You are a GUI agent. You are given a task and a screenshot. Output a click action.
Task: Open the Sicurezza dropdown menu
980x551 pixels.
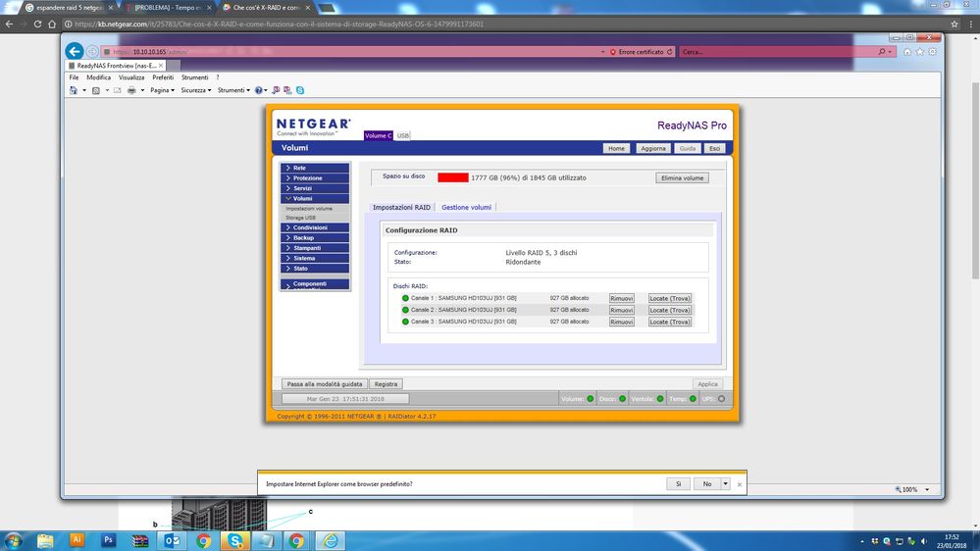pos(196,90)
